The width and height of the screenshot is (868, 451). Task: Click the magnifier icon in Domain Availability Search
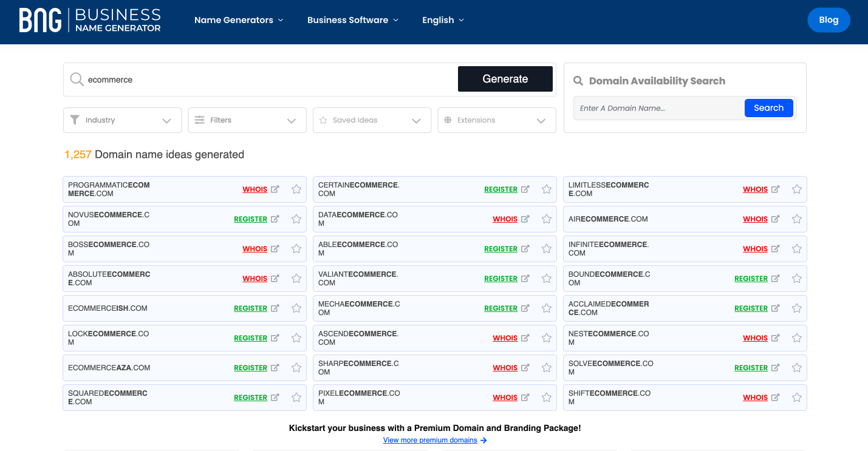pyautogui.click(x=578, y=80)
